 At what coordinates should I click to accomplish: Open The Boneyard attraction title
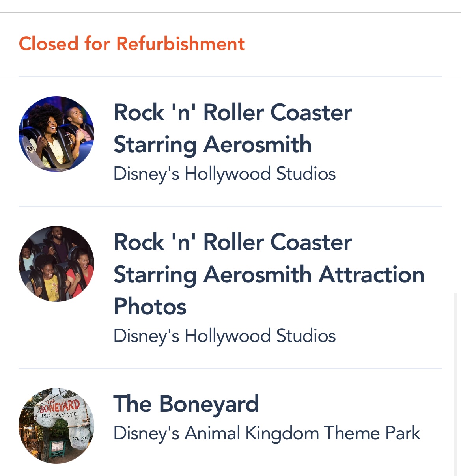(186, 404)
